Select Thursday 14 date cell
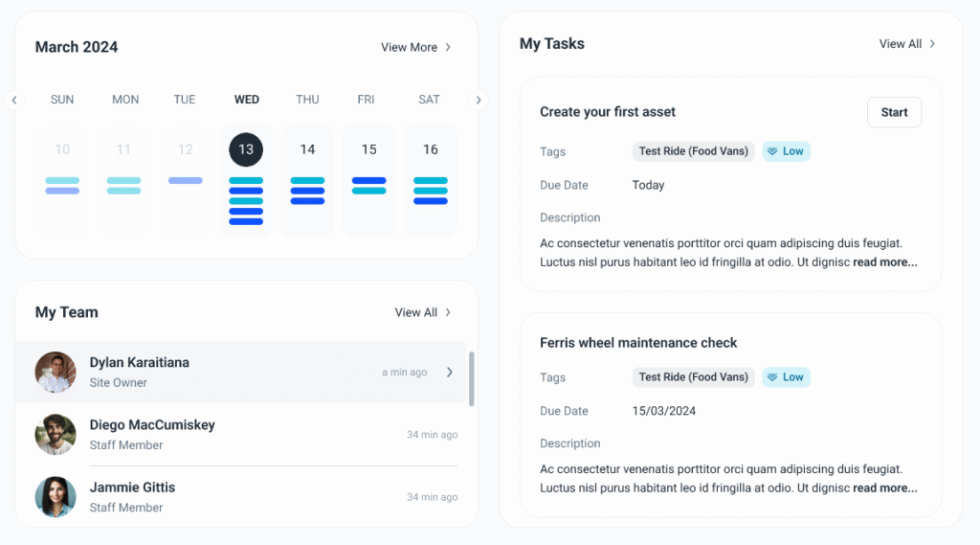Image resolution: width=980 pixels, height=545 pixels. (307, 149)
